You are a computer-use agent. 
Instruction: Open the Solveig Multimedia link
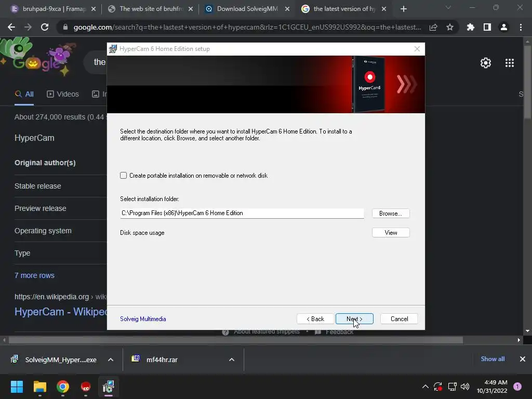143,319
